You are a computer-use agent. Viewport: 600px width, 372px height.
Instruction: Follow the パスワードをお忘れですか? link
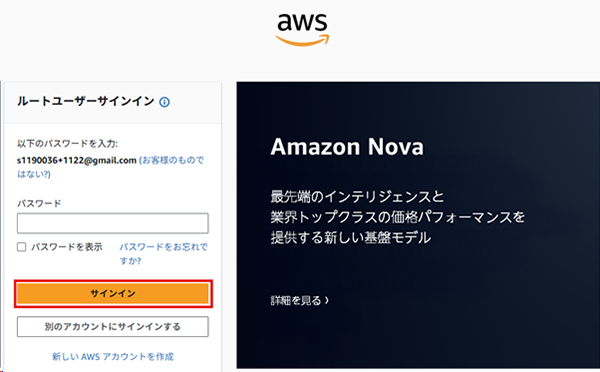point(163,254)
